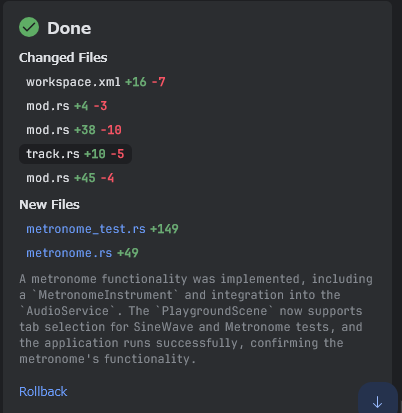This screenshot has height=413, width=402.
Task: Click the +16 added lines count for workspace.xml
Action: [x=136, y=82]
